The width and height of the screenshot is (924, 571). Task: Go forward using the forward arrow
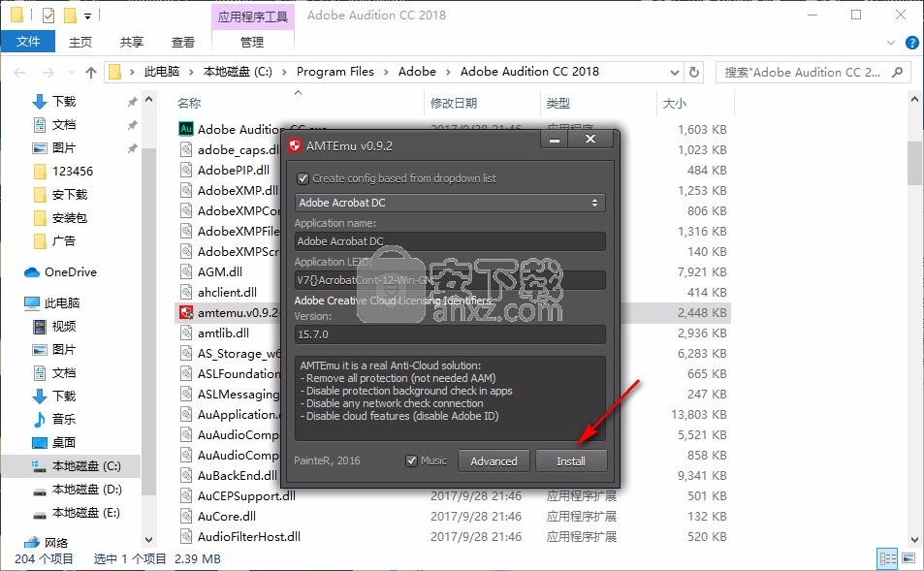(48, 73)
